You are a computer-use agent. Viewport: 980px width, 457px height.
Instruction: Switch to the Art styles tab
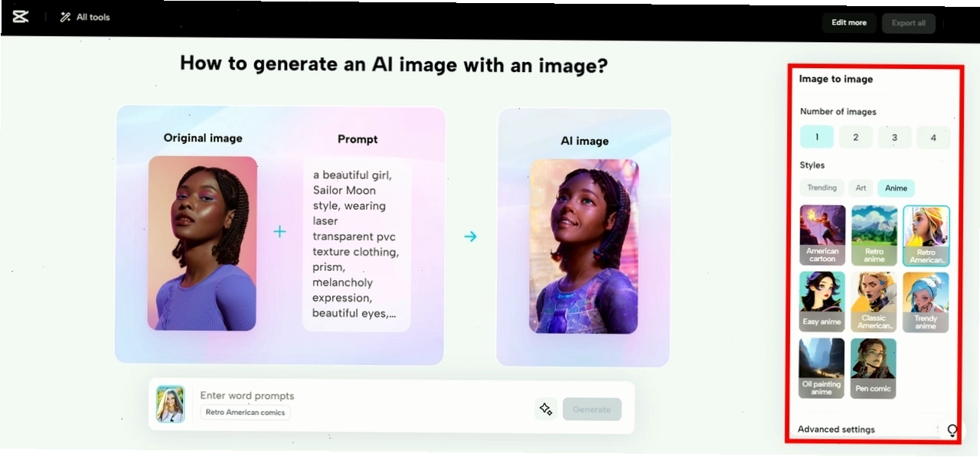861,188
